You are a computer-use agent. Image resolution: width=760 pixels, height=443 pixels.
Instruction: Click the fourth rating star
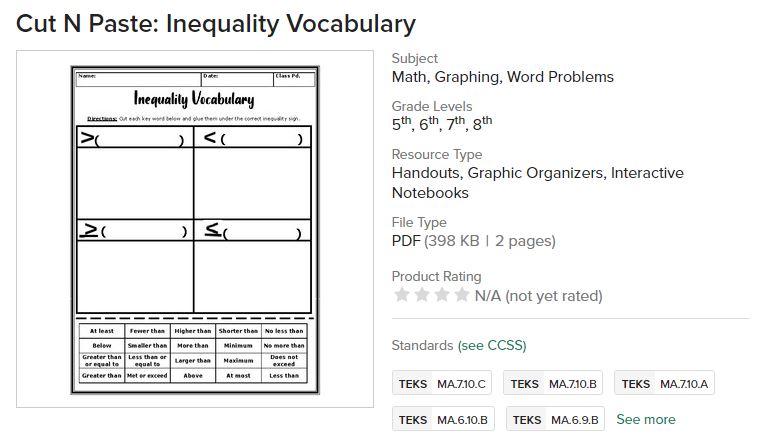[x=461, y=295]
